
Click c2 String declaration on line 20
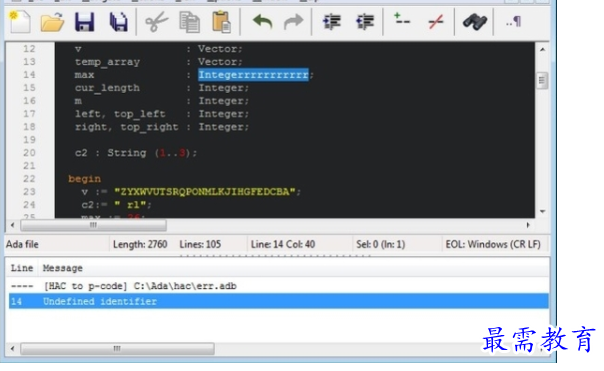pyautogui.click(x=136, y=153)
